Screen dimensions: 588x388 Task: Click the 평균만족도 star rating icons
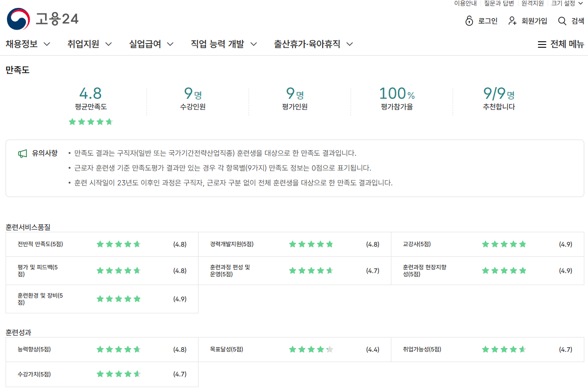click(x=91, y=122)
